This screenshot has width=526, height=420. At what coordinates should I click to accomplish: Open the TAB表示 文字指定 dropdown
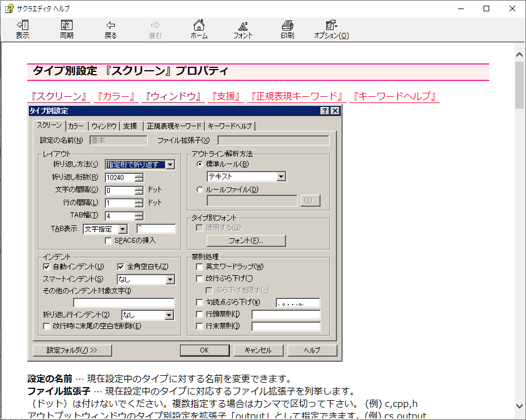tap(123, 229)
